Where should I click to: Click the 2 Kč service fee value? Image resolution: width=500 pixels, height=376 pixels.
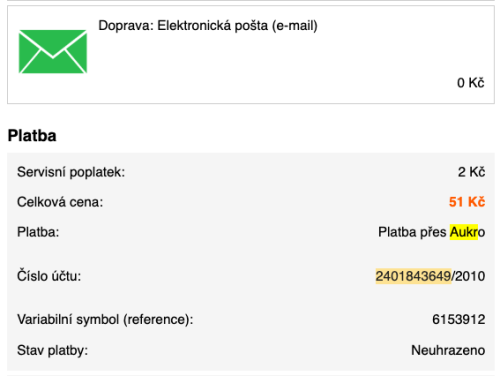pyautogui.click(x=471, y=172)
